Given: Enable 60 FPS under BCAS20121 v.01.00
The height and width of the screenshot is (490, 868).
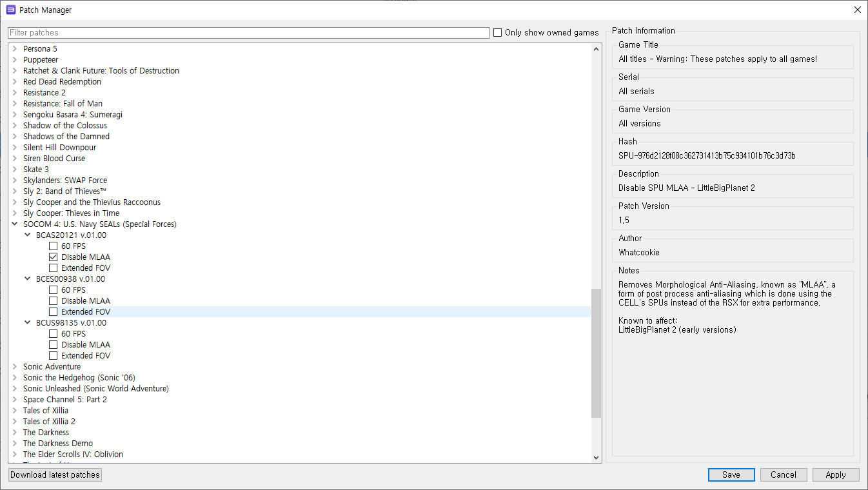Looking at the screenshot, I should click(x=54, y=246).
